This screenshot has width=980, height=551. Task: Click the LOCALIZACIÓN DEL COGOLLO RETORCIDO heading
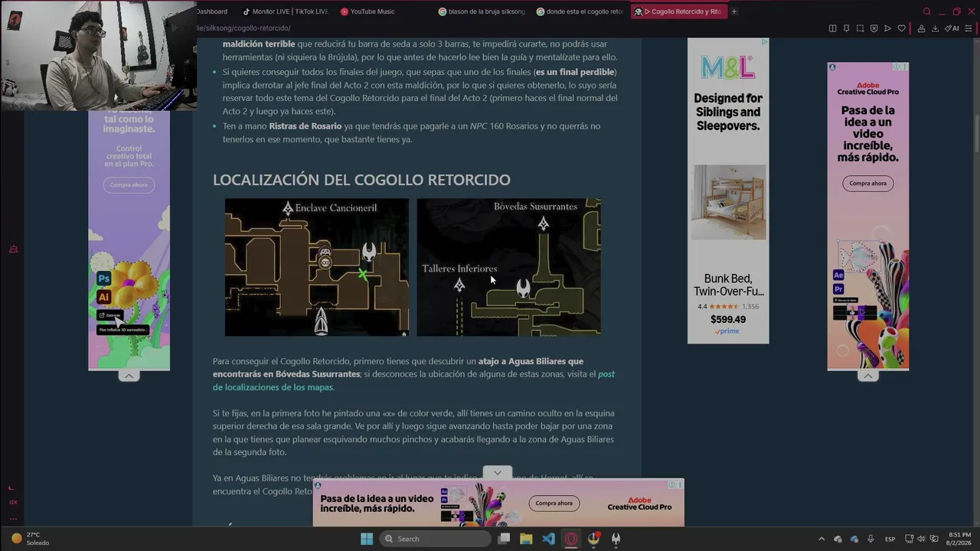[361, 180]
